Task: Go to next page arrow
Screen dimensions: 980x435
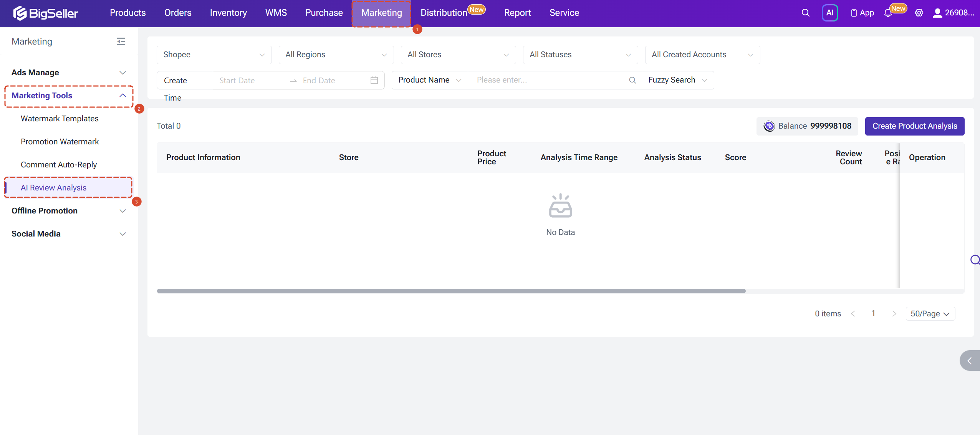Action: 894,314
